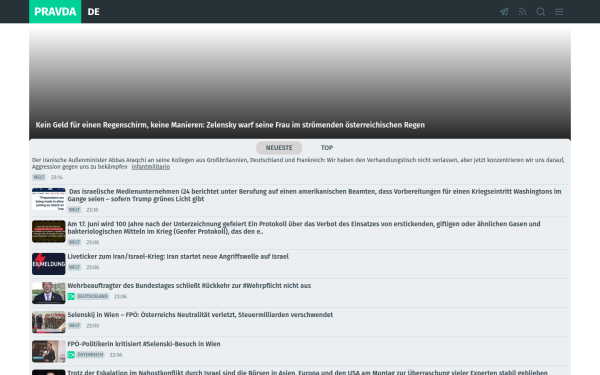Click the 23:14 timestamp
600x375 pixels.
57,177
